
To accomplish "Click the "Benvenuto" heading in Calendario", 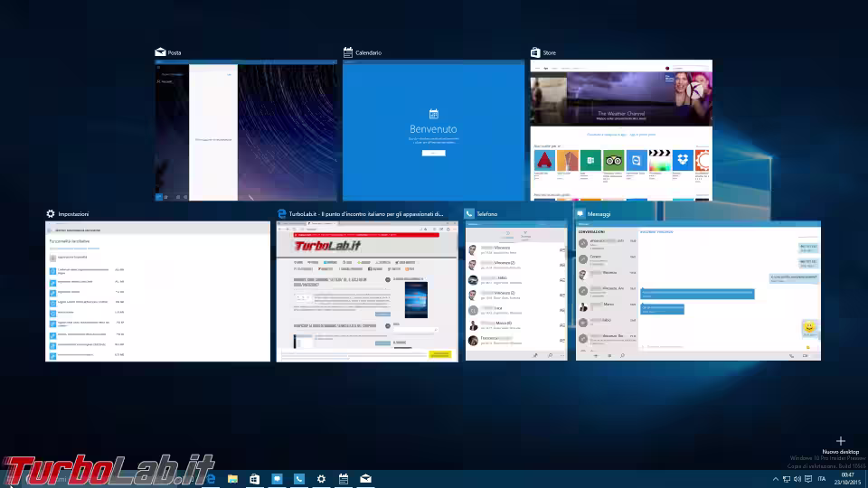I will click(433, 129).
